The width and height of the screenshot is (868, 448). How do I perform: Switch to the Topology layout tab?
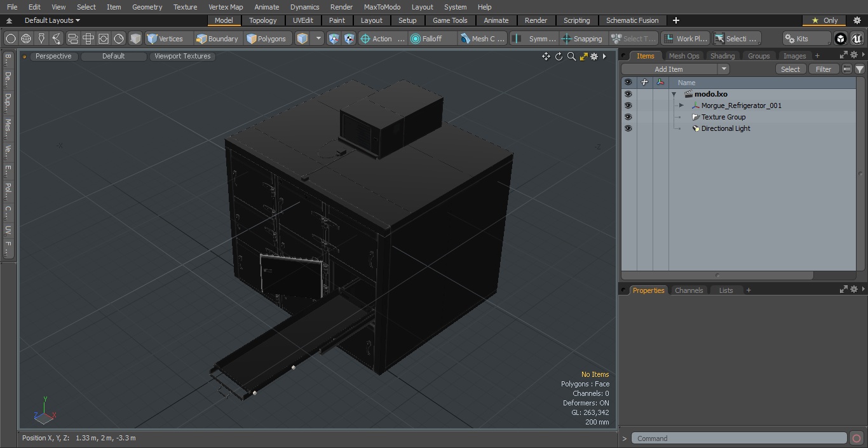point(263,20)
